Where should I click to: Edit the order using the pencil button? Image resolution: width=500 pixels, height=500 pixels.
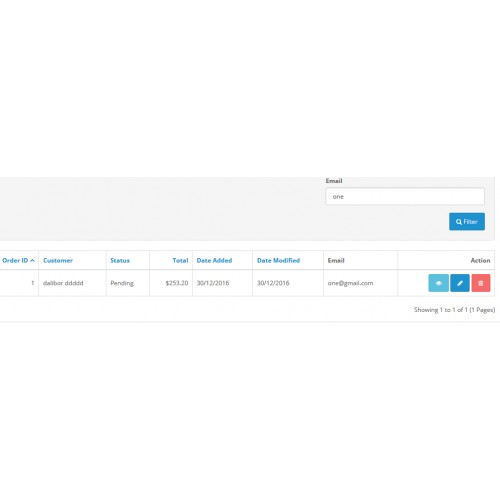tap(460, 283)
